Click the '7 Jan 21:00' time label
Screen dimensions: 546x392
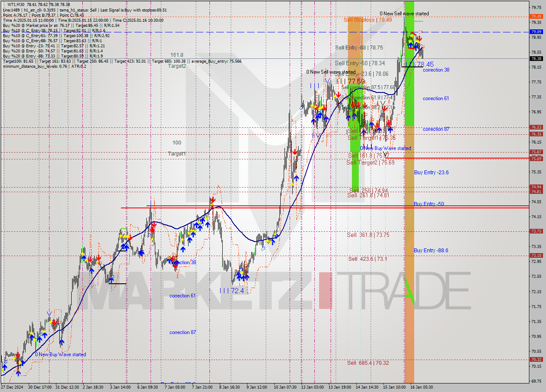coord(203,387)
